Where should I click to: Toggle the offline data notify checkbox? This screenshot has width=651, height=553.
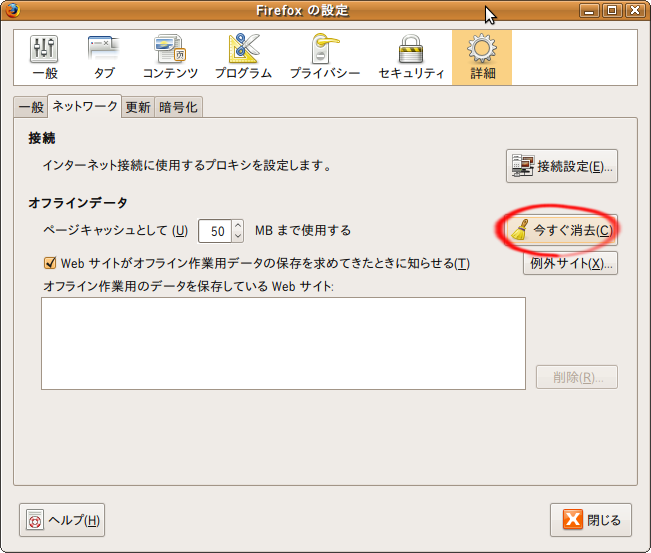pyautogui.click(x=50, y=263)
